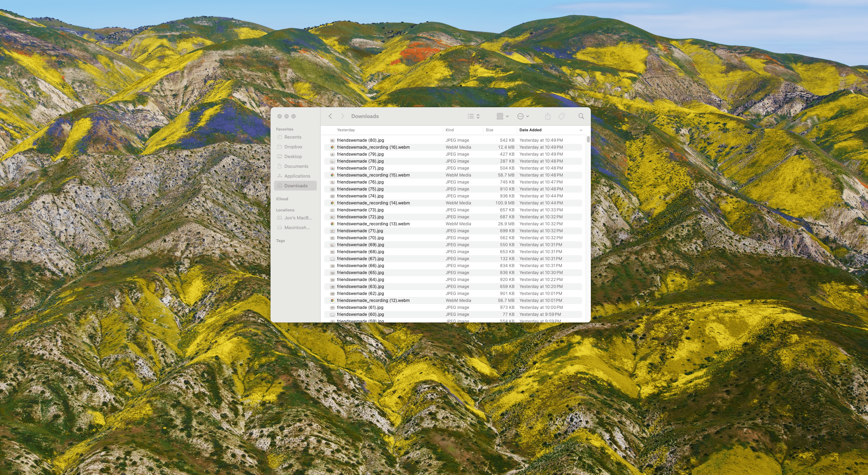This screenshot has height=475, width=868.
Task: Select Documents in the sidebar
Action: coord(296,166)
